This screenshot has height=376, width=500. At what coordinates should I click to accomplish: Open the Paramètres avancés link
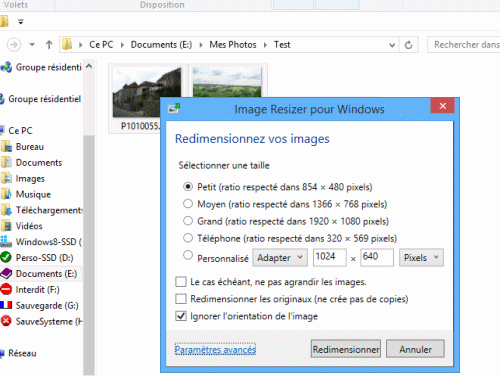tap(215, 350)
